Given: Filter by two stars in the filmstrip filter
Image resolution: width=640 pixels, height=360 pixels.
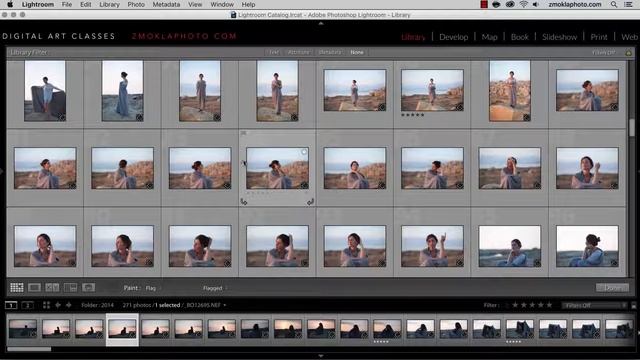Looking at the screenshot, I should [x=524, y=305].
